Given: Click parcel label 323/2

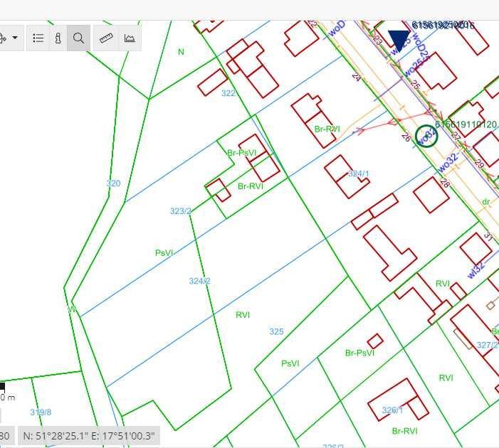Looking at the screenshot, I should (180, 211).
